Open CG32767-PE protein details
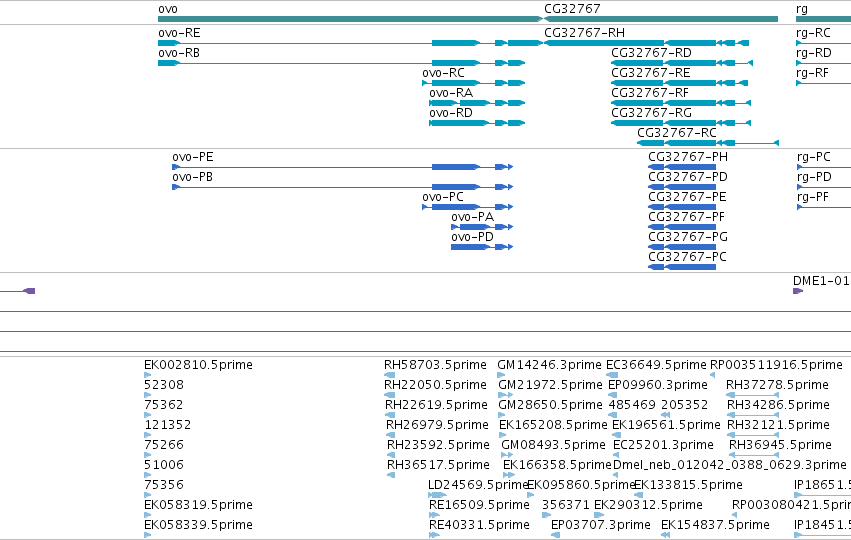The height and width of the screenshot is (540, 851). pyautogui.click(x=682, y=207)
